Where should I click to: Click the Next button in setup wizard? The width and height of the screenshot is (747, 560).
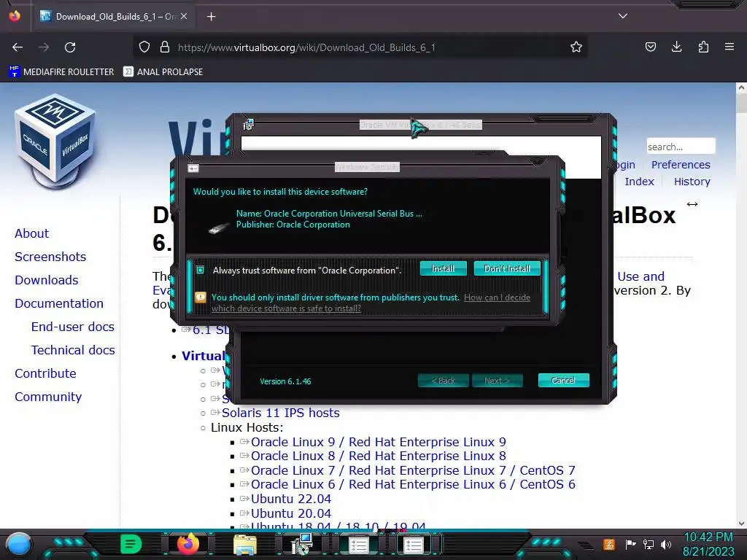(497, 381)
